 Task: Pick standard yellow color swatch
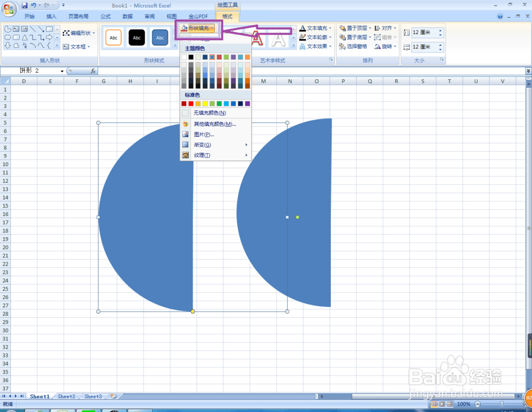(x=205, y=104)
